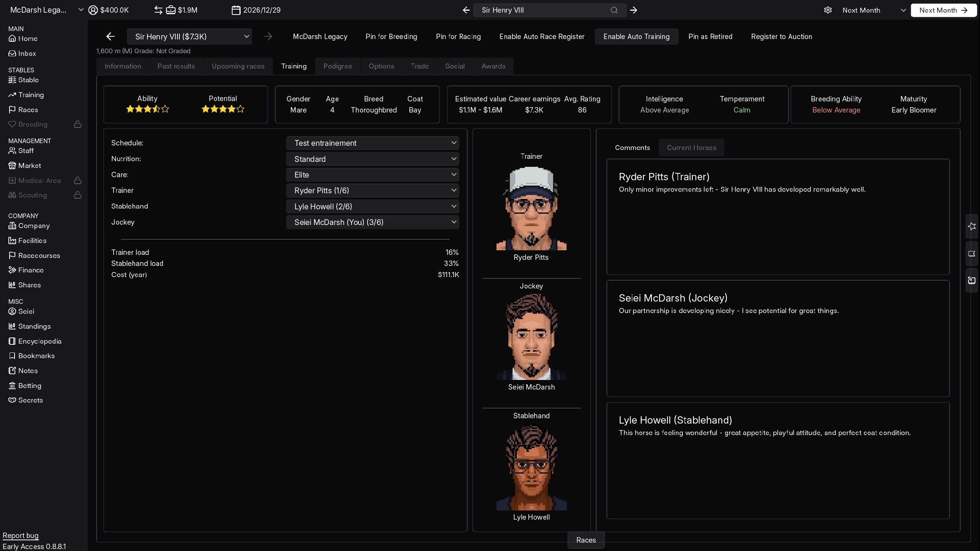Open Inbox from the sidebar
The width and height of the screenshot is (980, 551).
tap(27, 54)
